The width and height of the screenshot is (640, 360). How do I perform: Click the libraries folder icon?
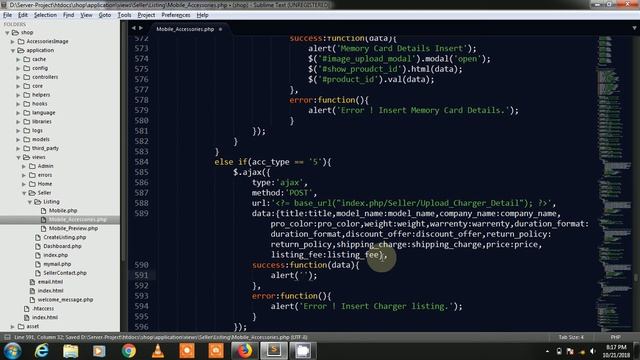coord(27,122)
